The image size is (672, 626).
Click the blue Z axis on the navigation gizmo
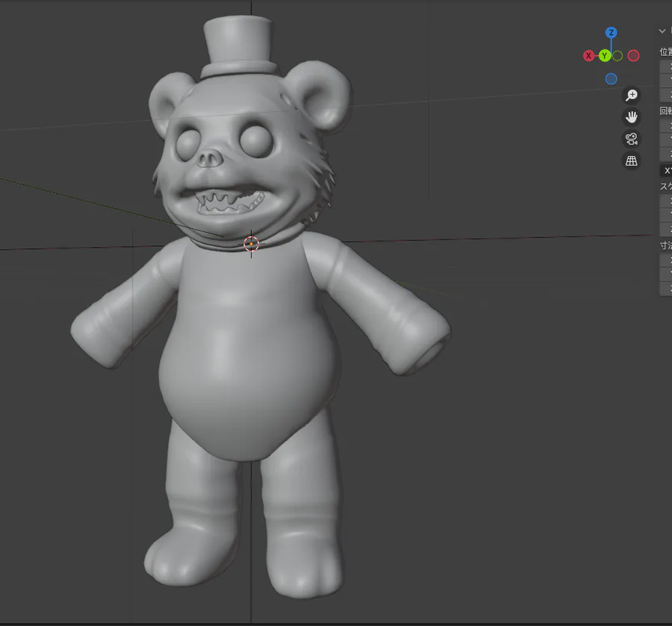[611, 33]
